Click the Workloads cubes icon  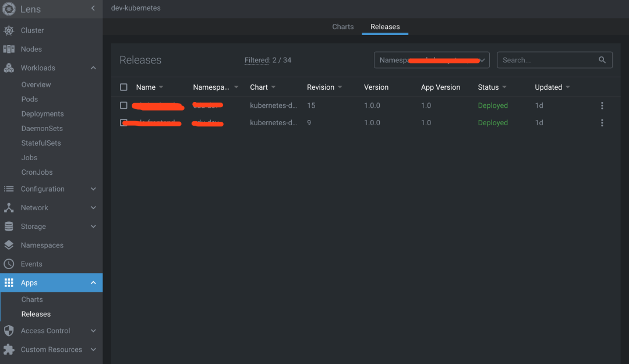(9, 68)
